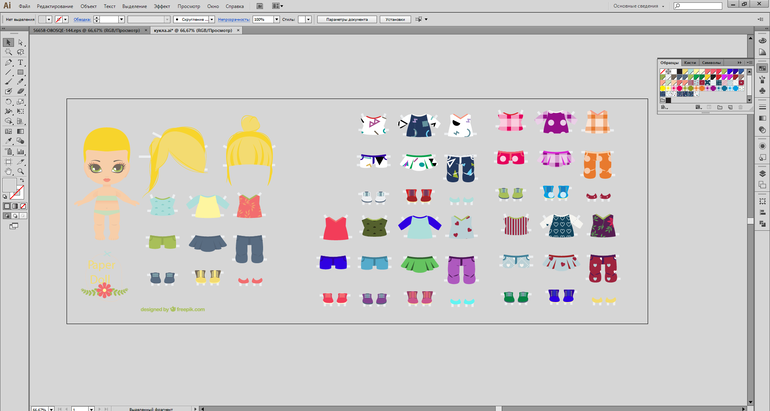Select the Zoom magnifier tool

point(20,171)
